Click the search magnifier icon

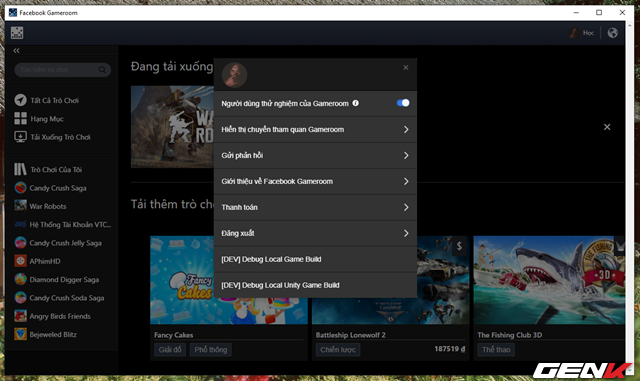pyautogui.click(x=102, y=70)
